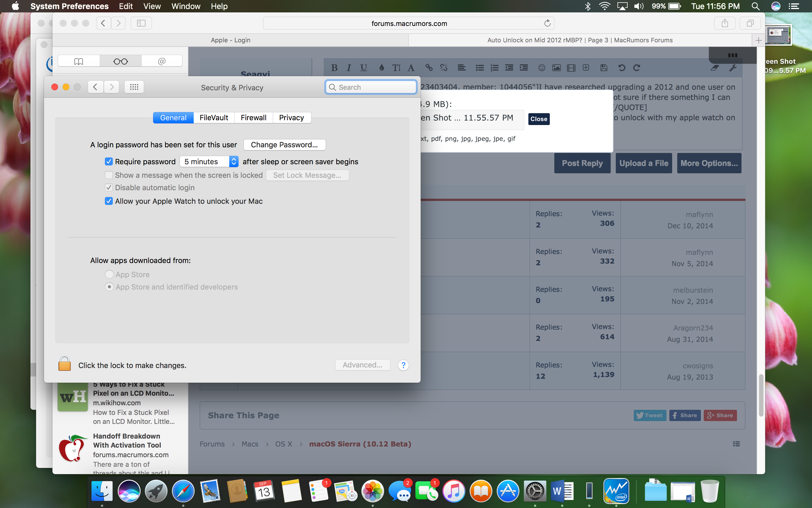Tweet this page with the Tweet button
The width and height of the screenshot is (812, 508).
650,415
